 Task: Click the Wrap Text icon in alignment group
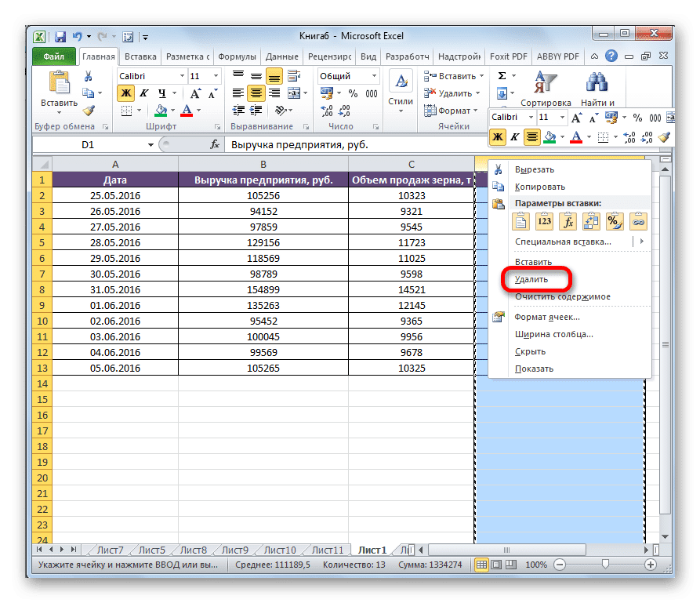click(x=294, y=76)
